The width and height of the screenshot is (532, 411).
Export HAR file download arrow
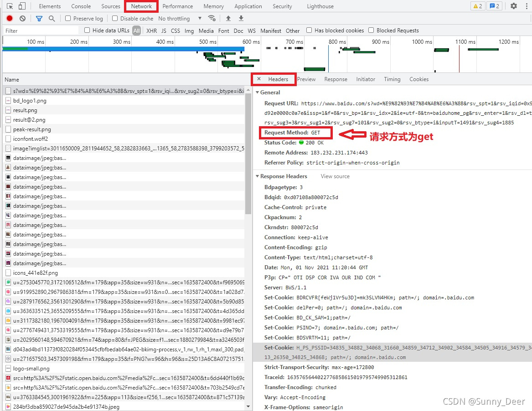[241, 18]
